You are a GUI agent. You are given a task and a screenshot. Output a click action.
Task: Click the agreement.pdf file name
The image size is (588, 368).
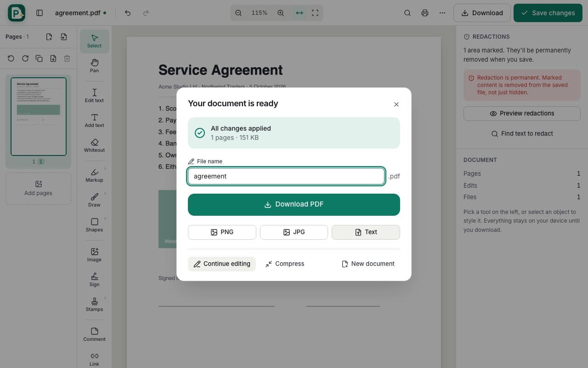78,13
